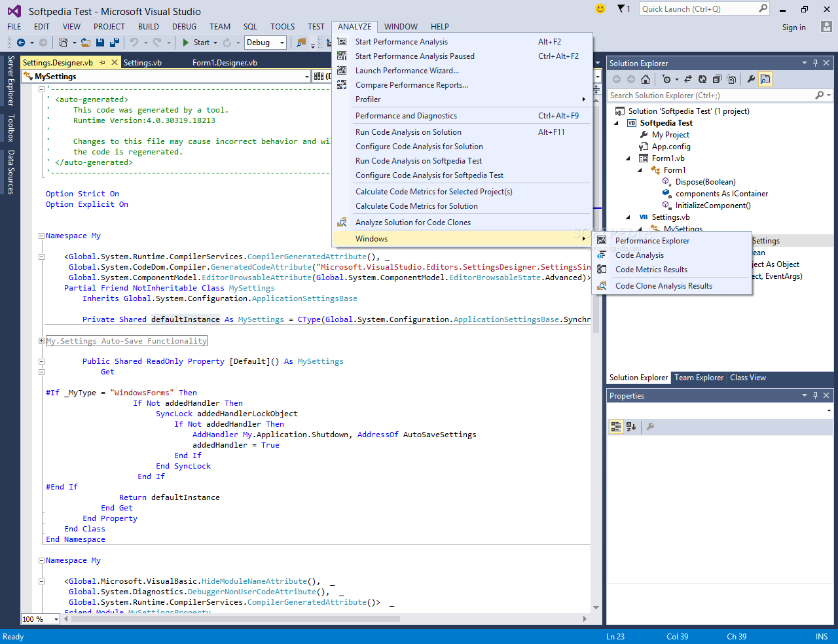
Task: Close the Settings.Designer.vb tab
Action: [x=115, y=62]
